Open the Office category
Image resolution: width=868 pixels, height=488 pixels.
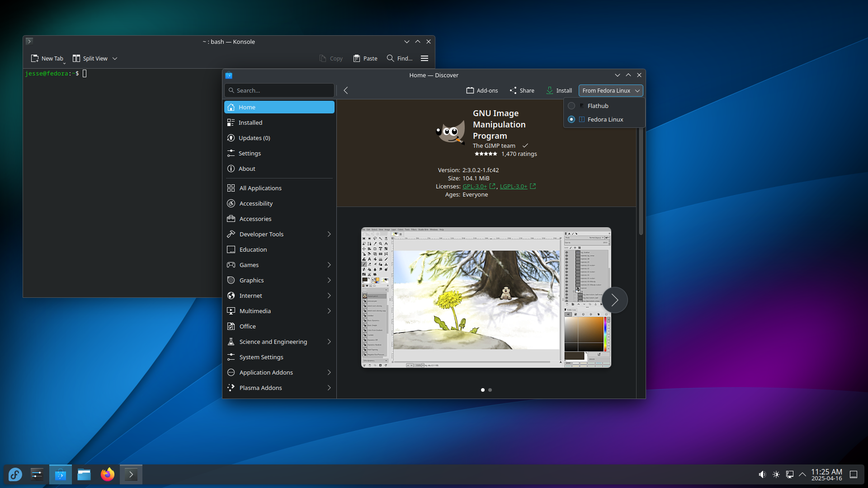pyautogui.click(x=279, y=326)
